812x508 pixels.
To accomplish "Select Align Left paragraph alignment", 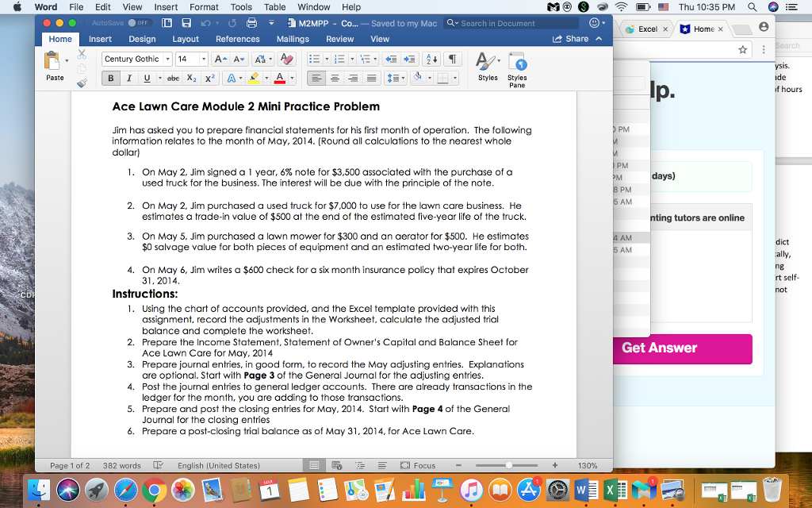I will coord(316,79).
